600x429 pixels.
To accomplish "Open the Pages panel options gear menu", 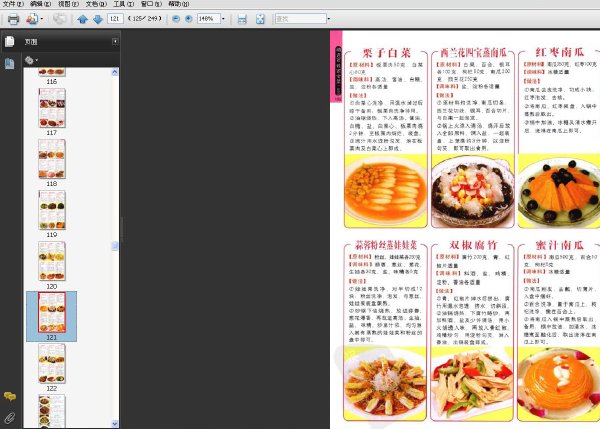I will click(31, 60).
